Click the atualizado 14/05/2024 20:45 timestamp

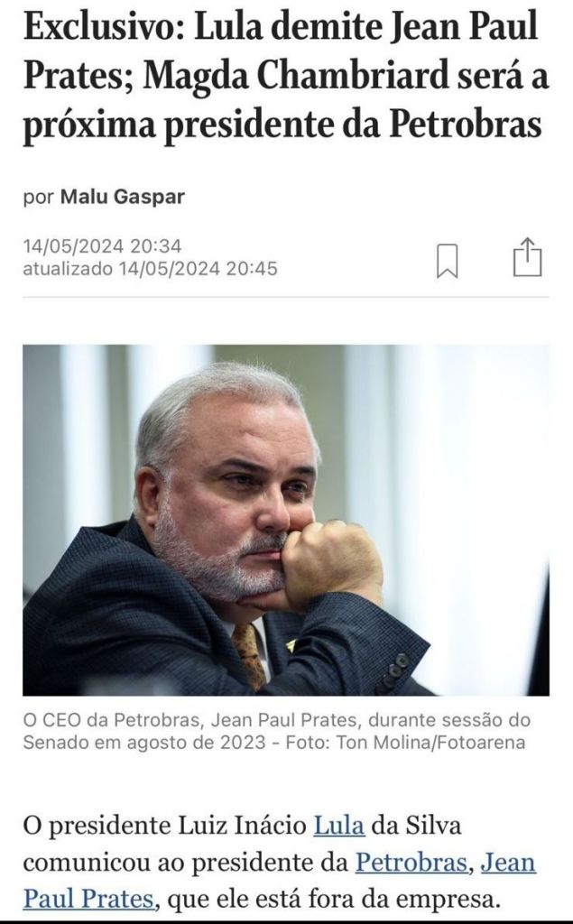tap(150, 269)
